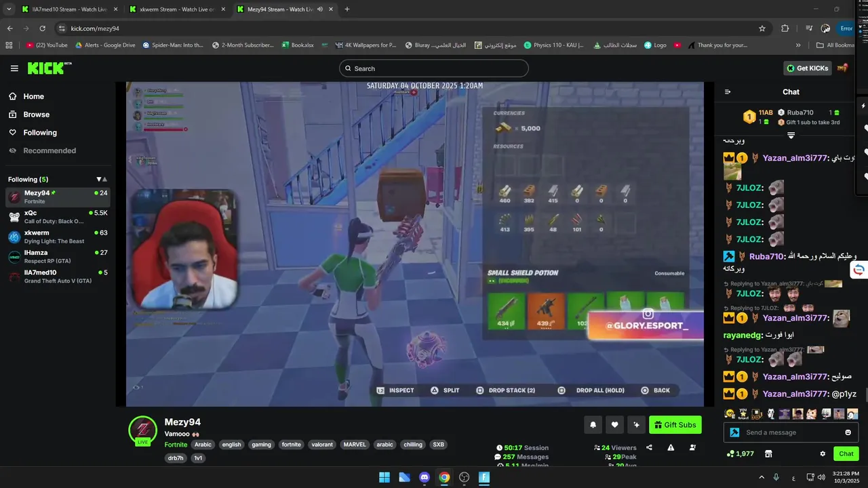Click the 1,977 channel points
Viewport: 868px width, 488px height.
(740, 453)
